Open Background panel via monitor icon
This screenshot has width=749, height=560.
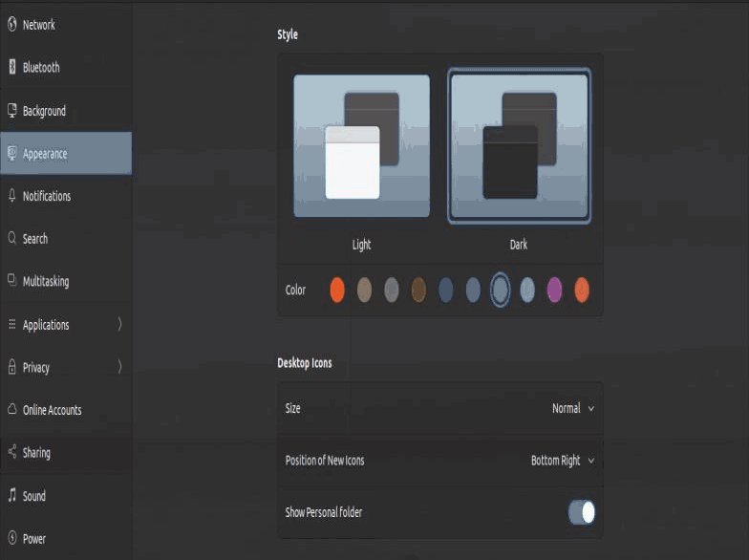(12, 111)
